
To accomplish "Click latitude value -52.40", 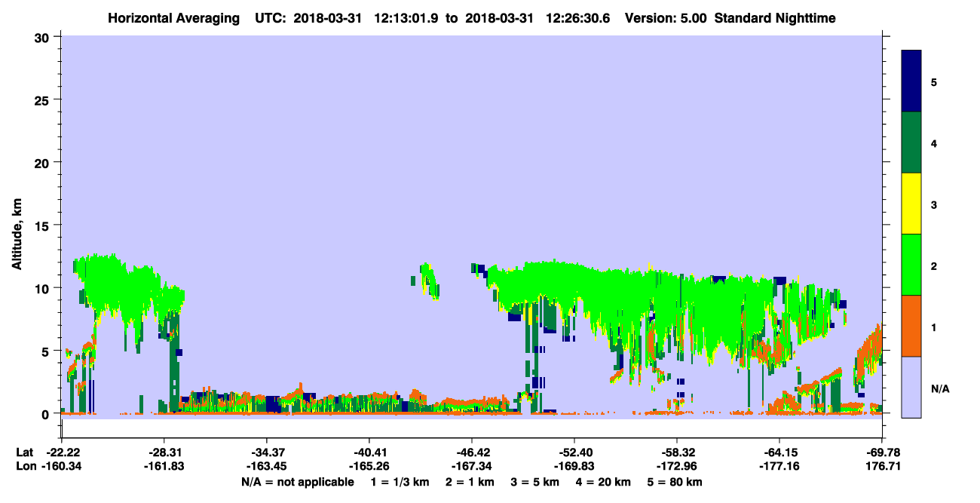I will click(x=574, y=452).
